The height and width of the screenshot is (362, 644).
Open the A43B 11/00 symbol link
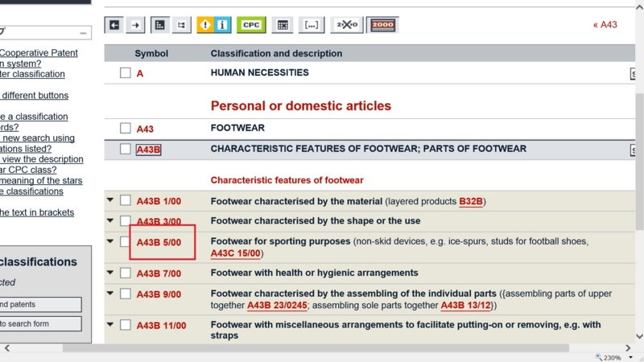click(x=161, y=326)
